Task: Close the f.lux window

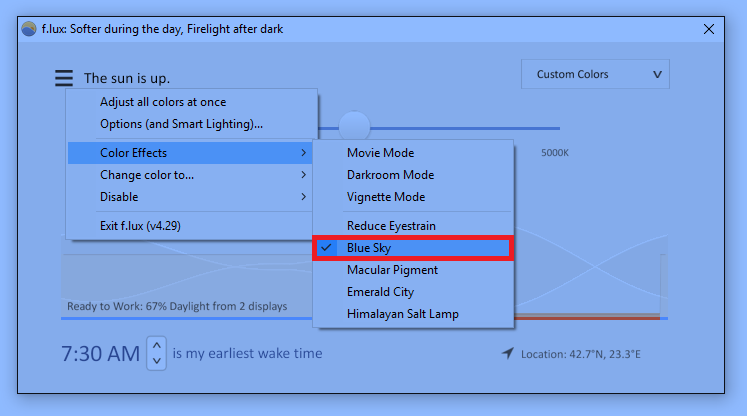Action: click(x=709, y=29)
